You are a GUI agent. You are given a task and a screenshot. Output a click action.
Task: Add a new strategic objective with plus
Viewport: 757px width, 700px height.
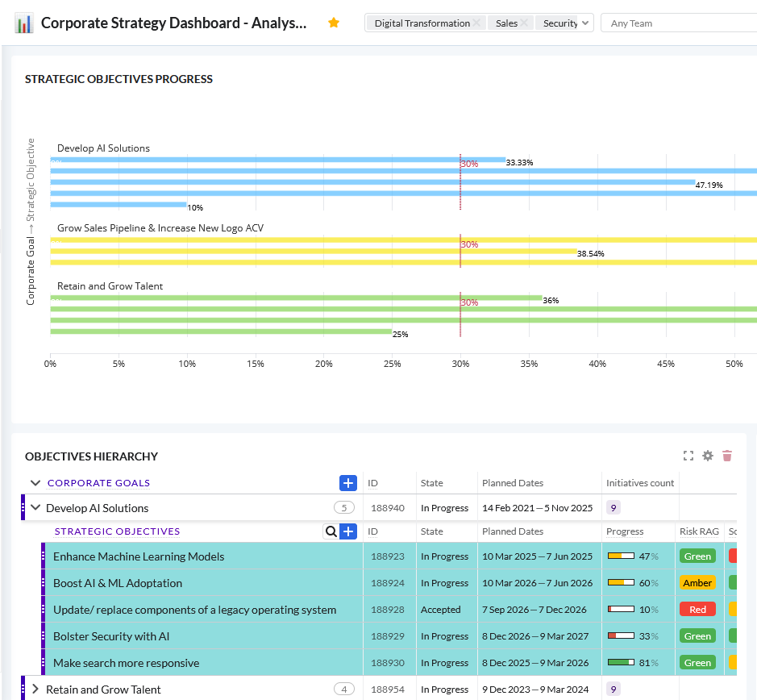point(348,531)
